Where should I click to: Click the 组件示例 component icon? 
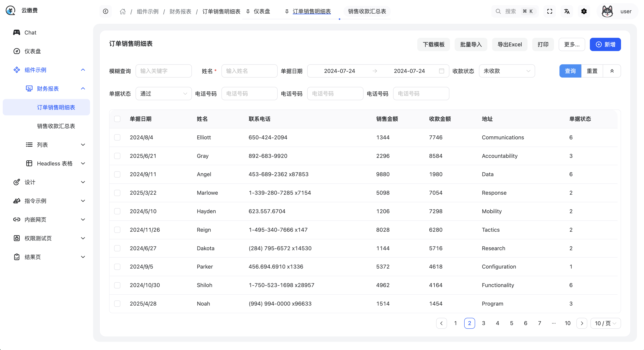(x=17, y=70)
